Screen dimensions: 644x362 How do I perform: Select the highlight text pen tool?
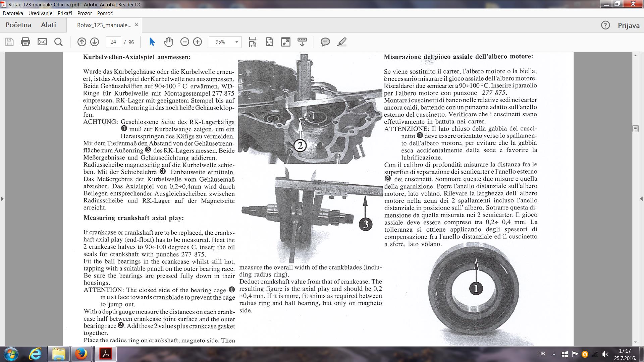(x=341, y=42)
